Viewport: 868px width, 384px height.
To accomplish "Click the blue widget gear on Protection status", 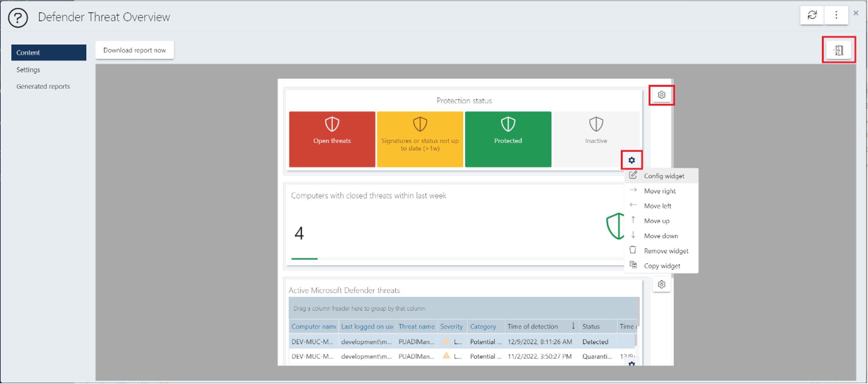I will pos(632,160).
